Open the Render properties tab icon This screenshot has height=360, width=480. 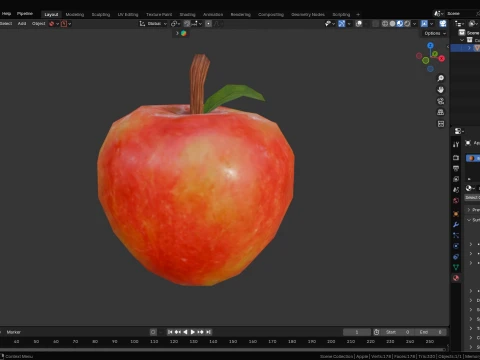click(456, 157)
